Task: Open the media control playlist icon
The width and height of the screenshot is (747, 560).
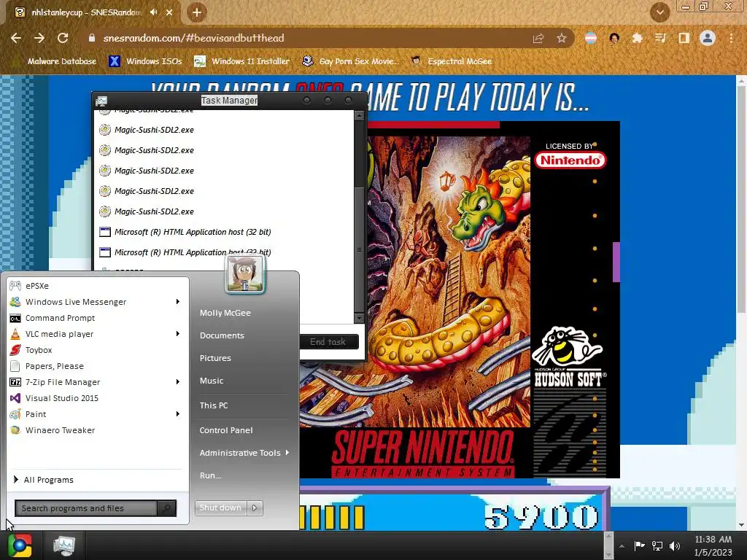Action: (x=660, y=38)
